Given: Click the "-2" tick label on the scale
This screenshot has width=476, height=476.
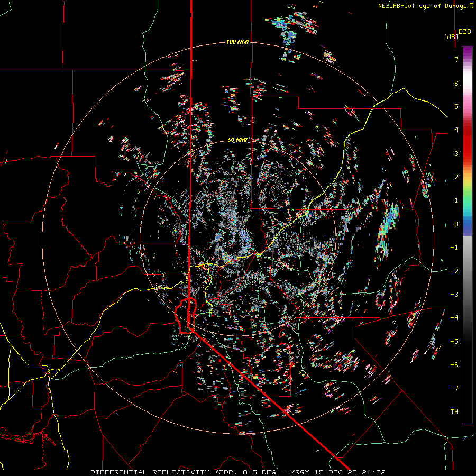Looking at the screenshot, I should (x=454, y=271).
